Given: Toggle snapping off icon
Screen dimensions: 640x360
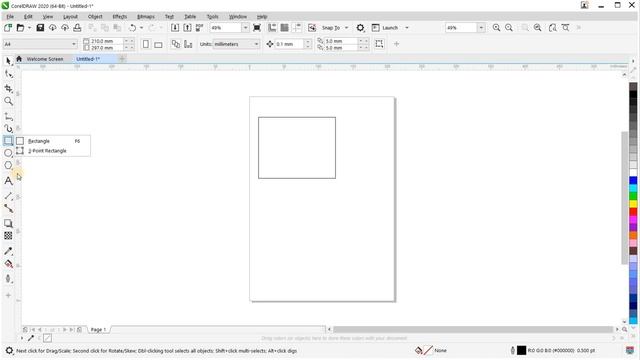Looking at the screenshot, I should point(312,28).
